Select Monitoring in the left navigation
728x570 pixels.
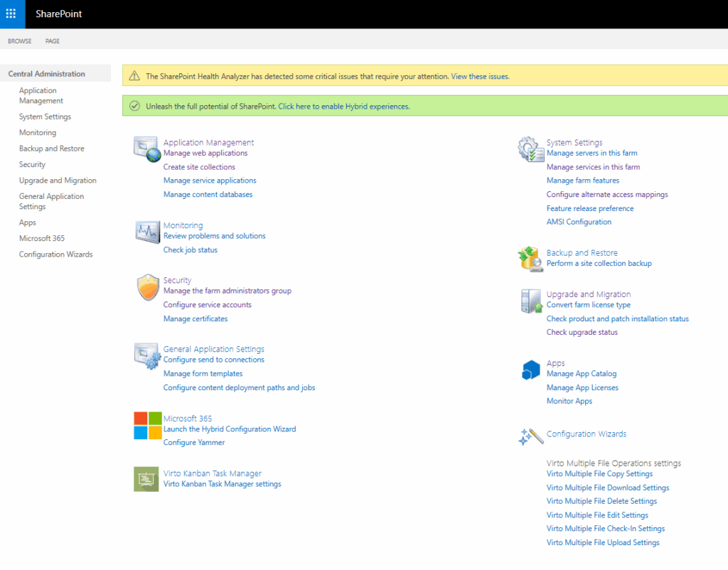(38, 133)
